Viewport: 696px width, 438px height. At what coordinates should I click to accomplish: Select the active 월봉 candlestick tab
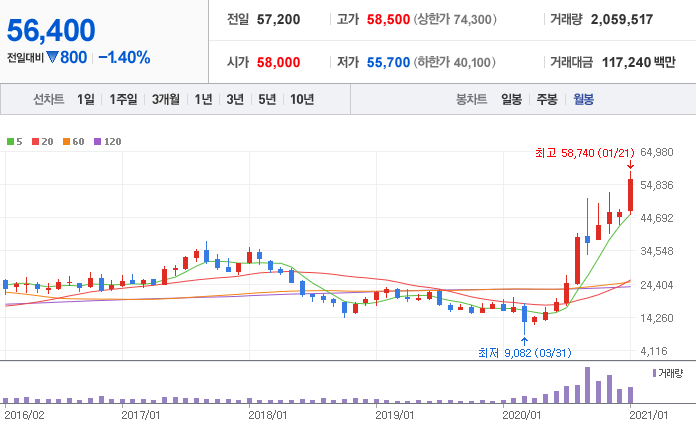point(583,99)
